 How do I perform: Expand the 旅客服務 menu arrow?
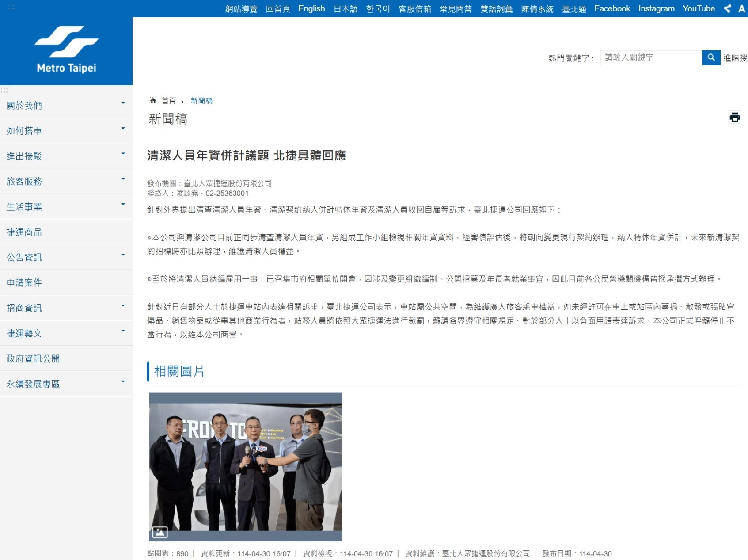[x=123, y=179]
